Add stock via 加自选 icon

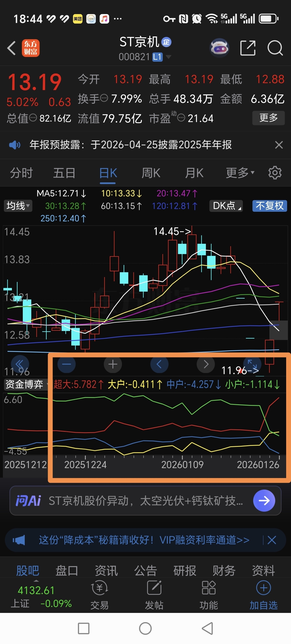[264, 595]
